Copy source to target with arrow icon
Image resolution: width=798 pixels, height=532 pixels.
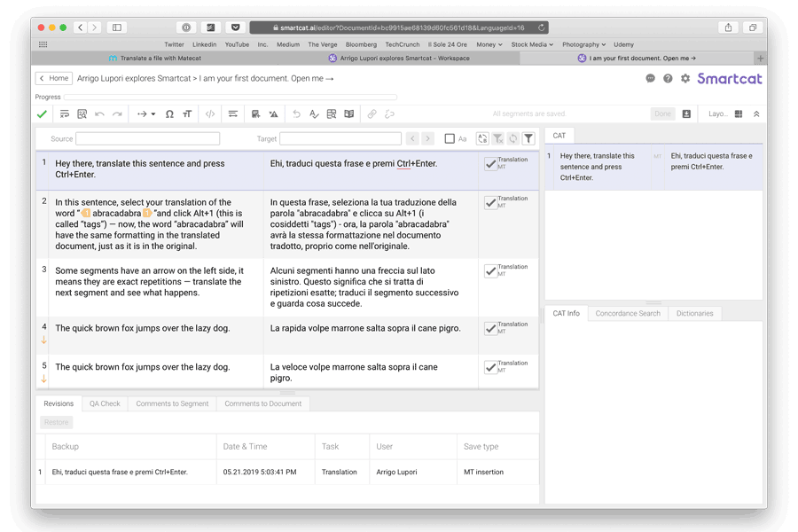tap(142, 114)
